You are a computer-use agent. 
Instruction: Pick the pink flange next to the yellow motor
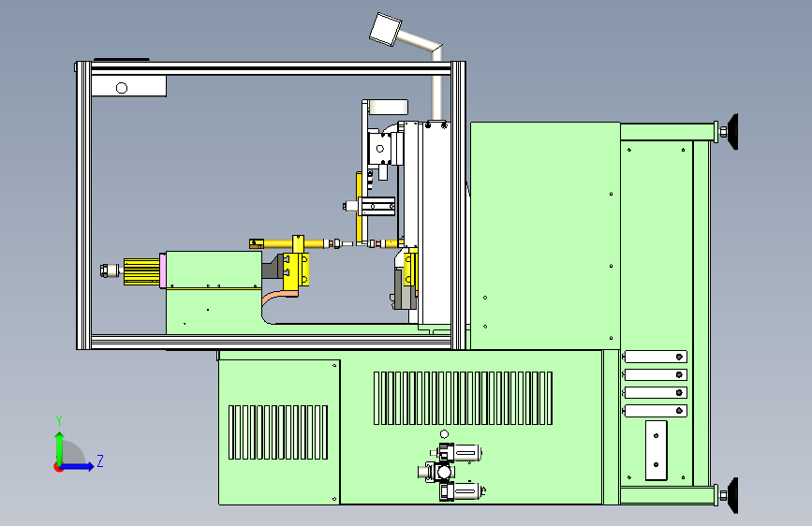tap(163, 270)
